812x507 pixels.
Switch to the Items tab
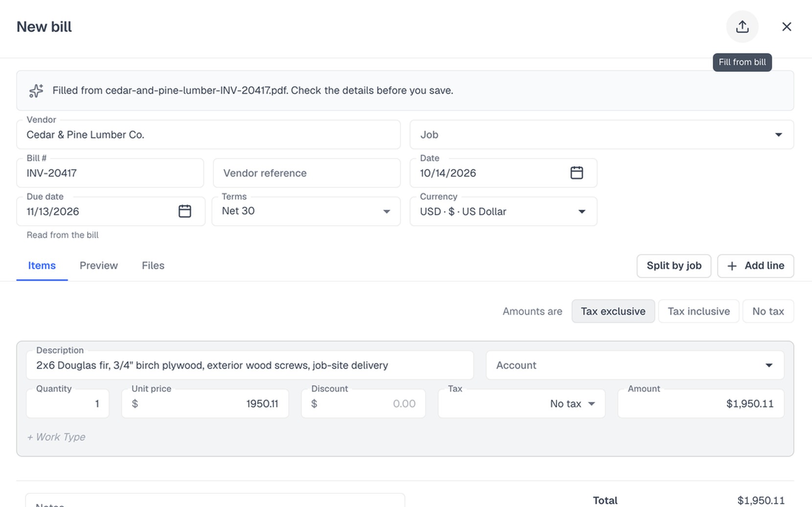pos(42,265)
